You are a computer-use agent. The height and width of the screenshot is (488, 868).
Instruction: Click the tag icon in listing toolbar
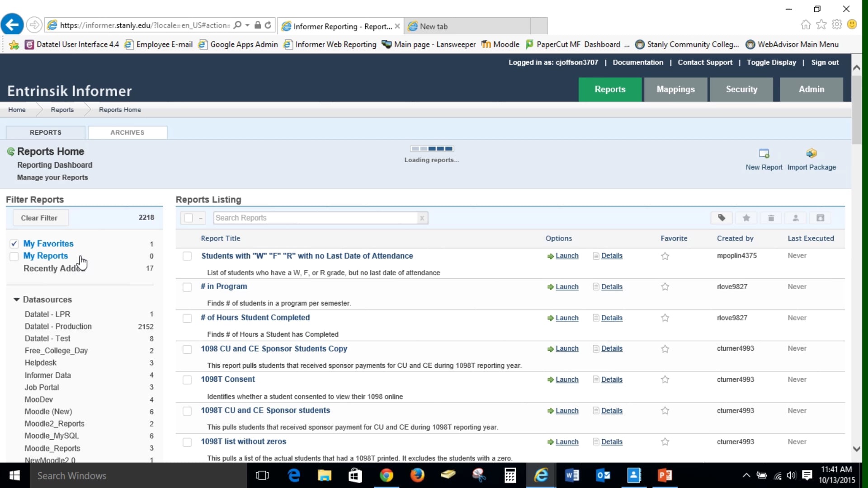coord(722,218)
